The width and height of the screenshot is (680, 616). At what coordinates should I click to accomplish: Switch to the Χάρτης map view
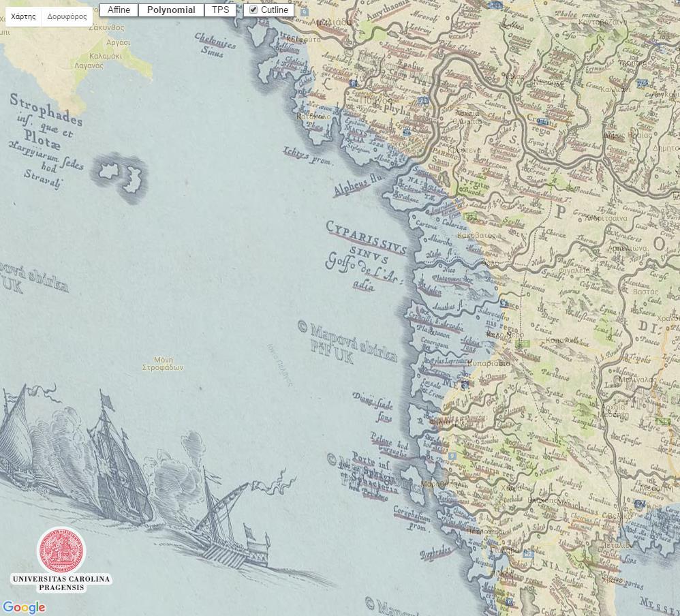[x=23, y=17]
